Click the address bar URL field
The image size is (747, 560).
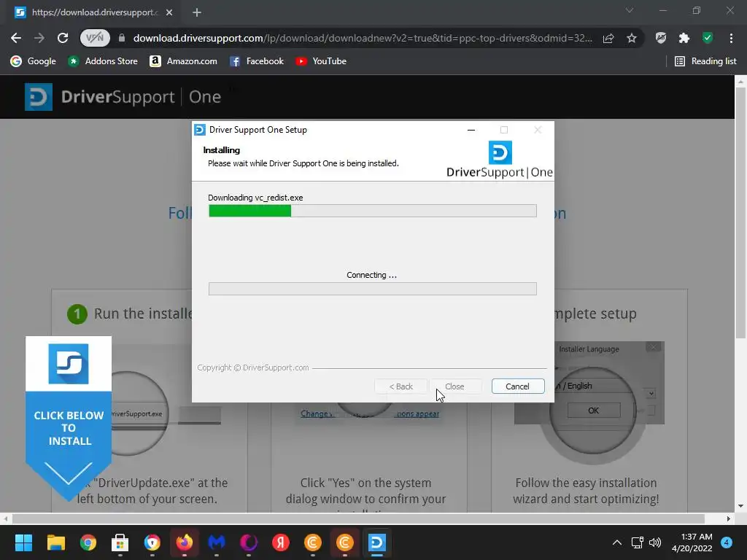362,38
